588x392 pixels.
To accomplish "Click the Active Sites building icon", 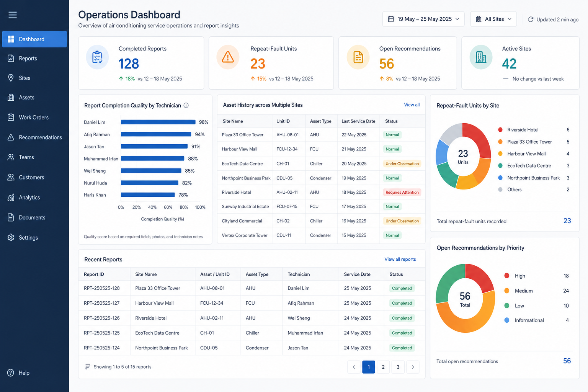I will (x=481, y=57).
